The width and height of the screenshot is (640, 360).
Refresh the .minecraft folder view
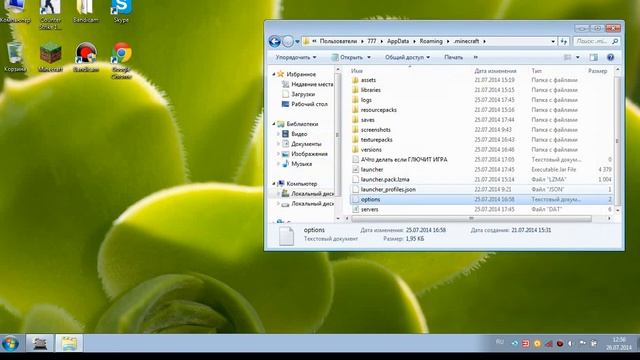[x=564, y=41]
